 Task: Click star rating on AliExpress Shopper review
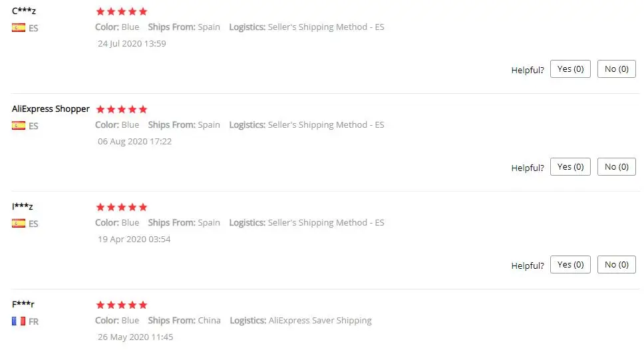(122, 109)
